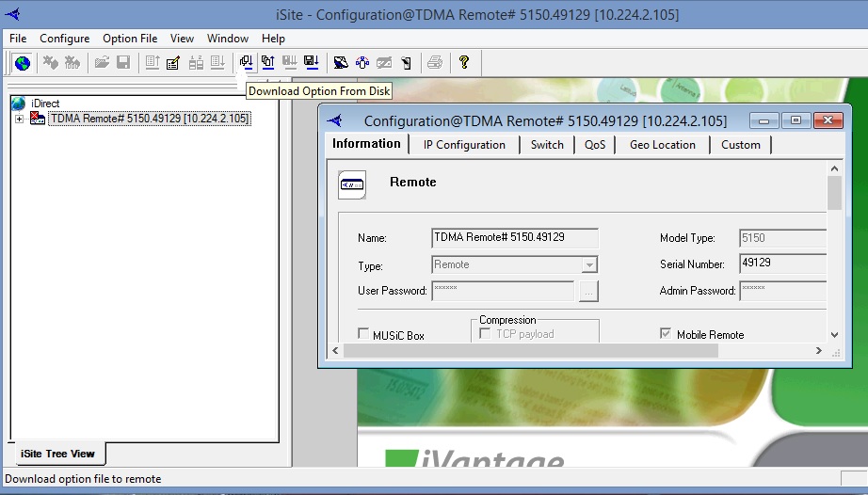The width and height of the screenshot is (868, 495).
Task: Click the floppy disk save icon
Action: coord(123,62)
